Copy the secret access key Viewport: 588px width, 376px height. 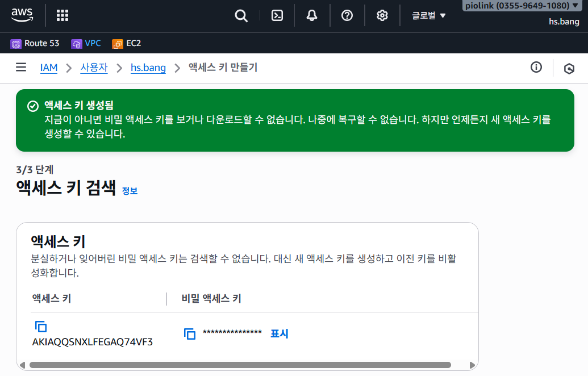190,333
